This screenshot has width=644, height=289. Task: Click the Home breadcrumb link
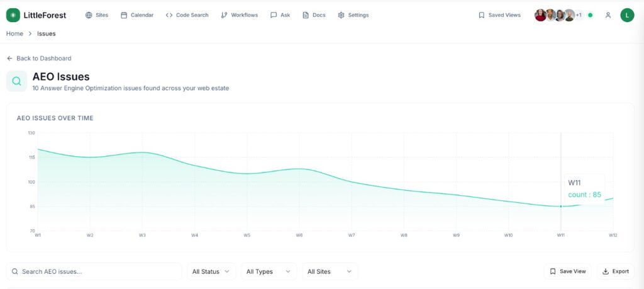(14, 33)
